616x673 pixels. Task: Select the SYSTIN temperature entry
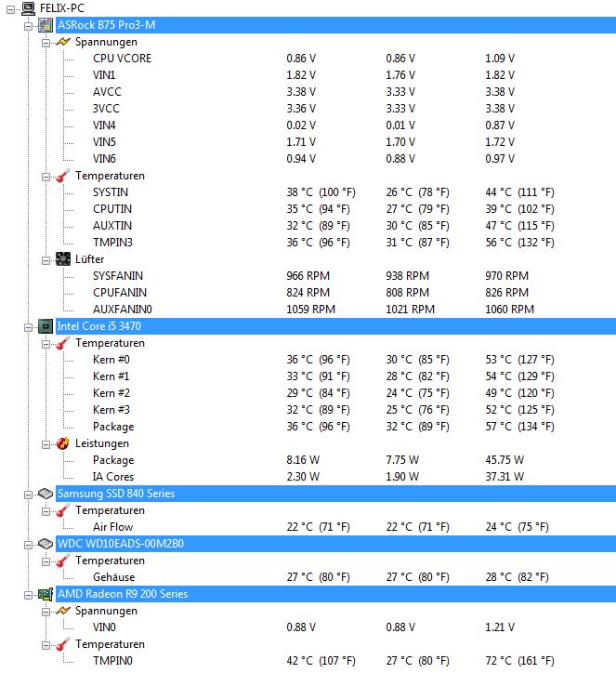tap(111, 192)
